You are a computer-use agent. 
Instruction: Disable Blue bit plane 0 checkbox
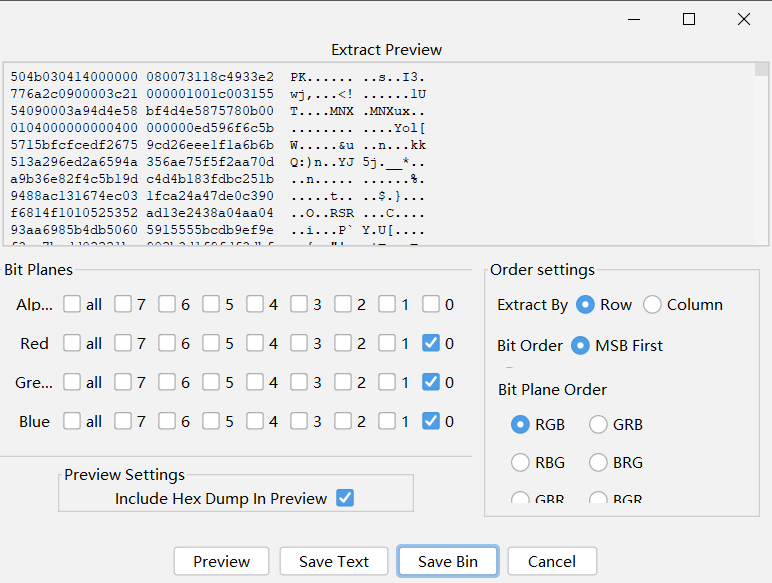coord(431,421)
